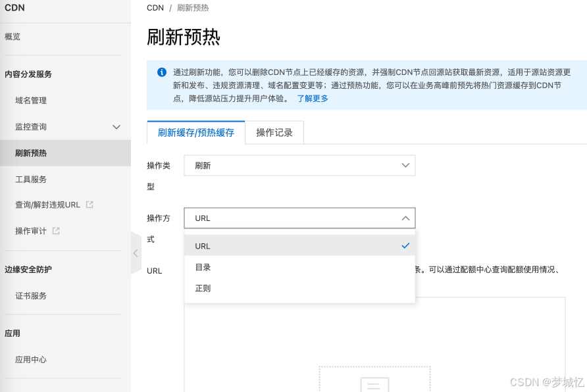Select 目录 from the open dropdown

click(x=204, y=266)
